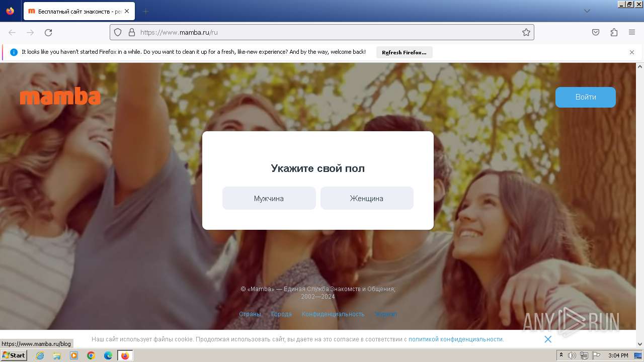The image size is (644, 362).
Task: Show site security padlock info
Action: [132, 32]
